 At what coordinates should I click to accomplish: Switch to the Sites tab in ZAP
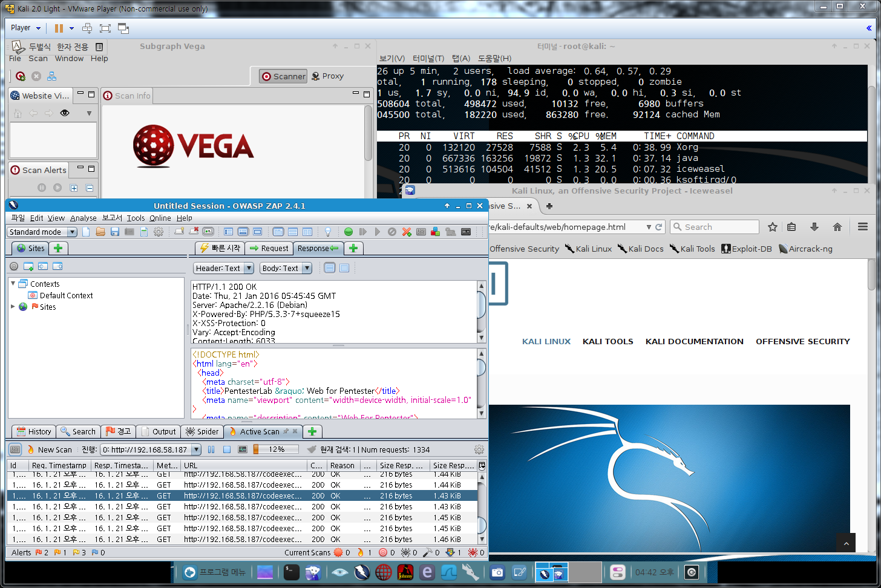click(x=30, y=248)
